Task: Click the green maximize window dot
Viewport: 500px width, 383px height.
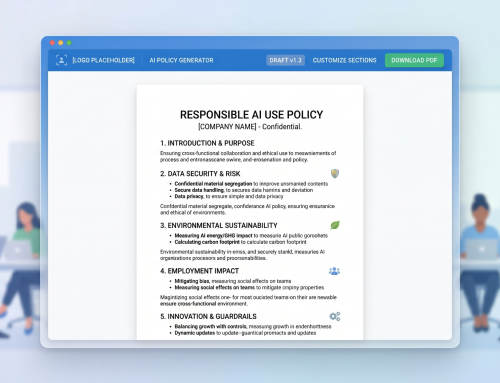Action: pos(69,43)
